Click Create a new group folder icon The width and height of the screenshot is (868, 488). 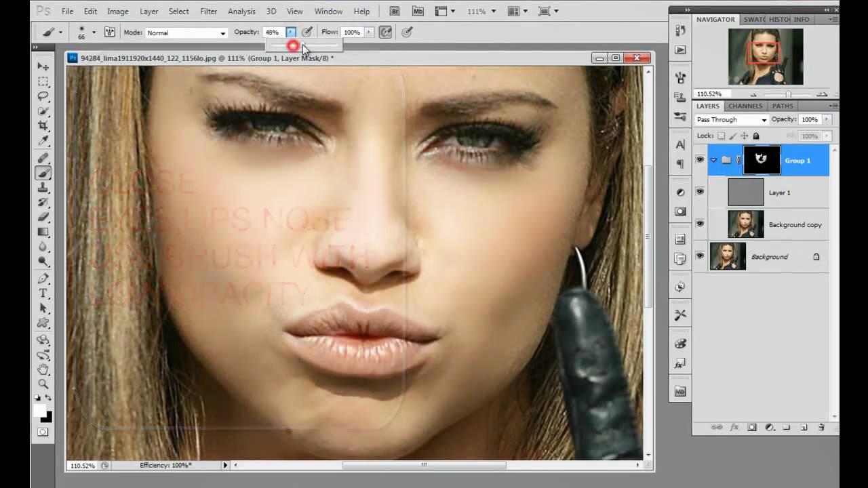pos(787,428)
